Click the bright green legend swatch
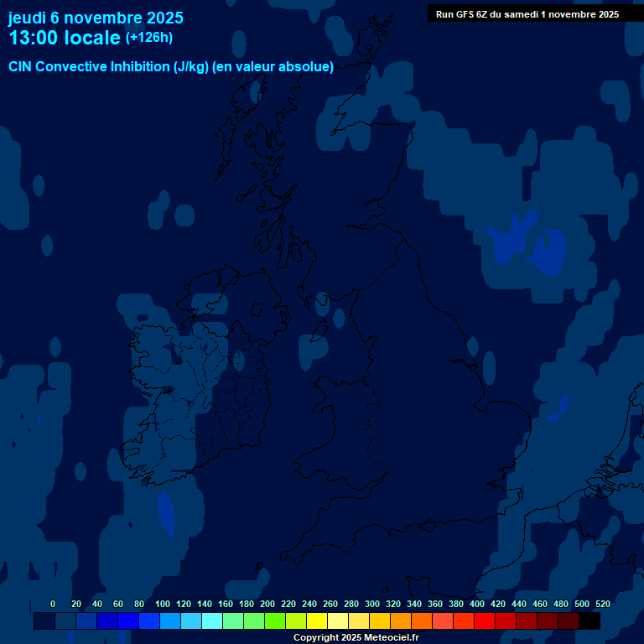Screen dimensions: 644x644 (275, 621)
